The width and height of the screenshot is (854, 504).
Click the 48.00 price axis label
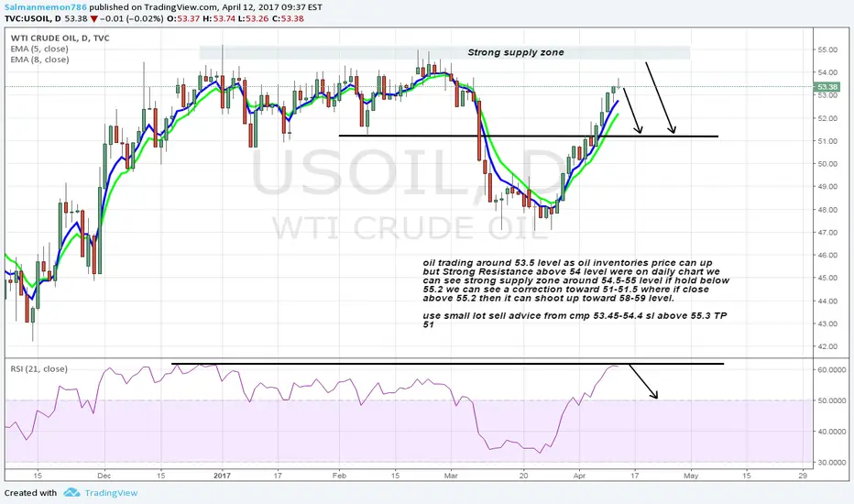[x=827, y=210]
